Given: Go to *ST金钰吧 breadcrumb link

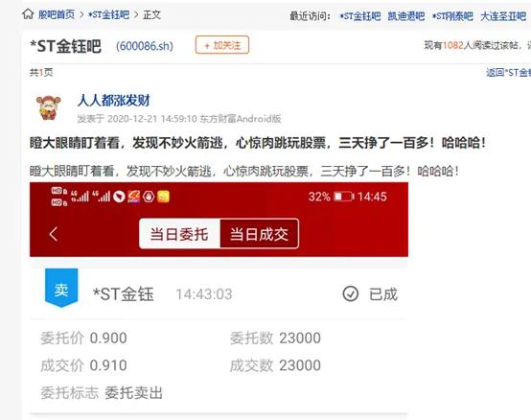Looking at the screenshot, I should 108,14.
